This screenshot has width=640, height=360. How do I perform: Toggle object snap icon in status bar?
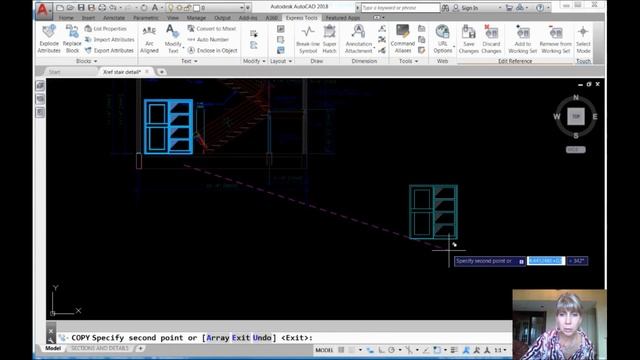(437, 350)
